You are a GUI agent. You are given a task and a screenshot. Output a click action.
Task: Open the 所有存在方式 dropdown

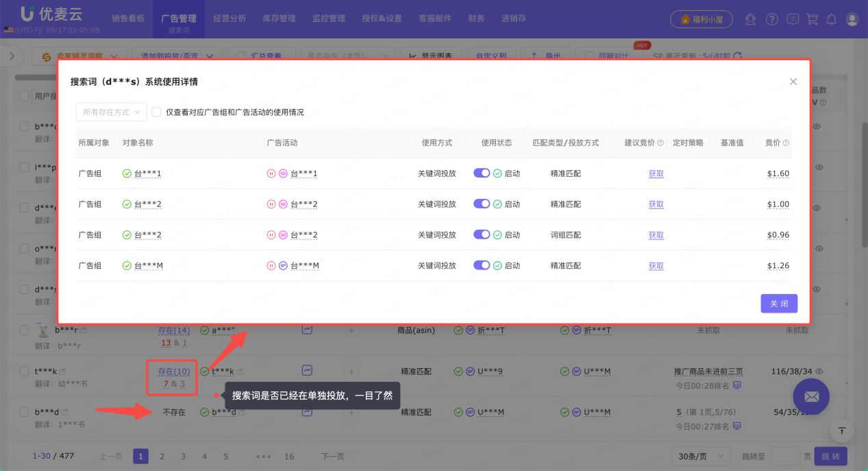[x=111, y=111]
